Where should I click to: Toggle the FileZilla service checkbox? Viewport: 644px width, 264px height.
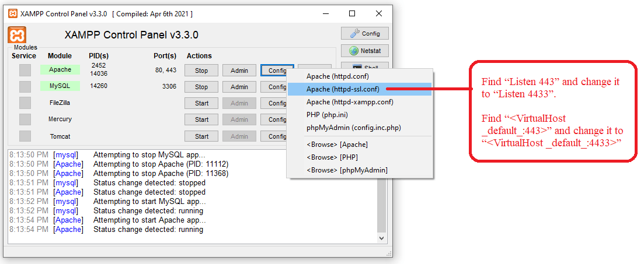25,103
